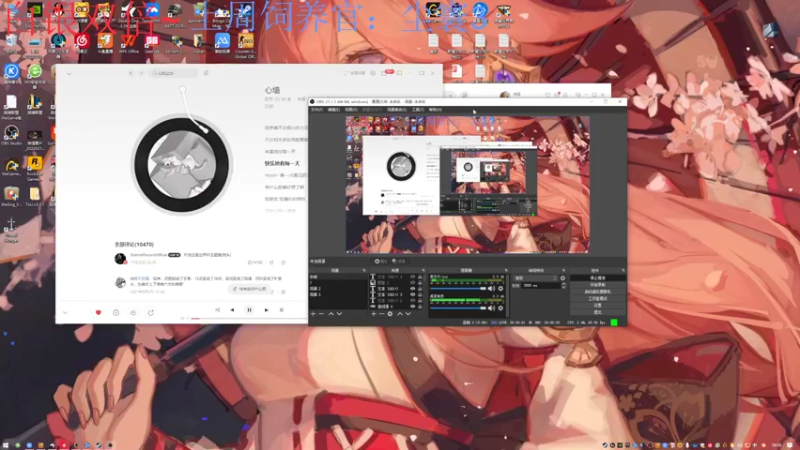
Task: Mute the first audio mixer channel
Action: [491, 288]
